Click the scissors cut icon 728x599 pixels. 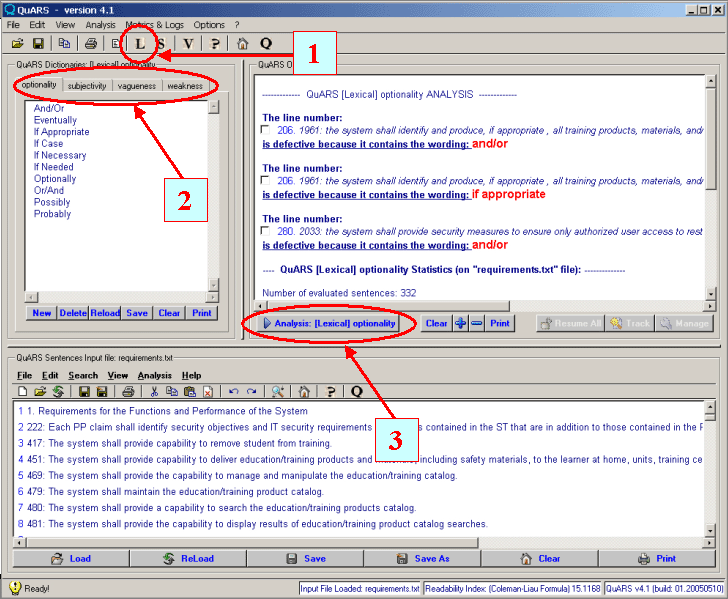pyautogui.click(x=154, y=391)
